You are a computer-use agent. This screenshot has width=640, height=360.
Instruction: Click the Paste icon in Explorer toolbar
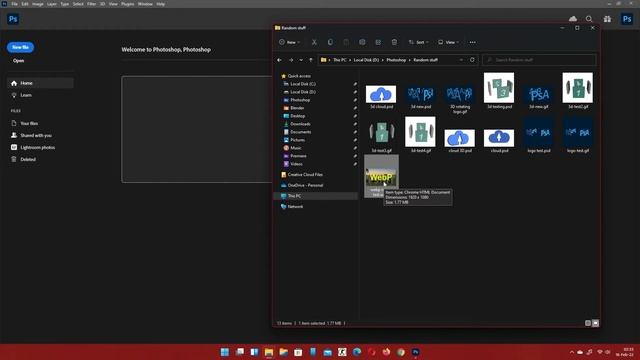click(x=346, y=42)
